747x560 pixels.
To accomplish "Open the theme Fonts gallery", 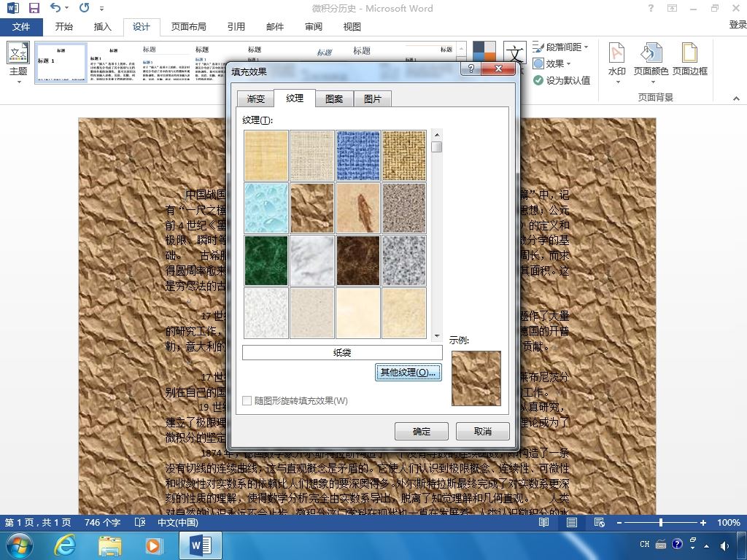I will 515,52.
